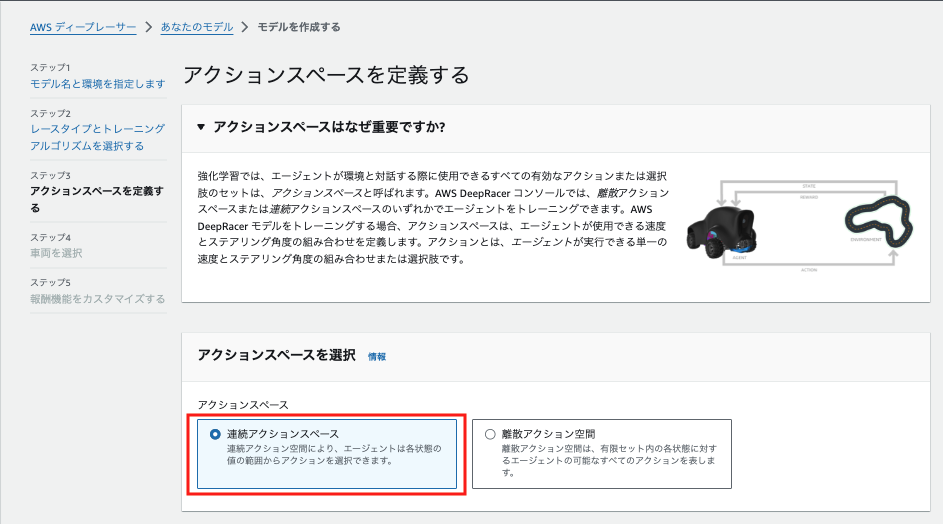The width and height of the screenshot is (943, 524).
Task: Click the 連続アクション空間により description text
Action: point(334,455)
